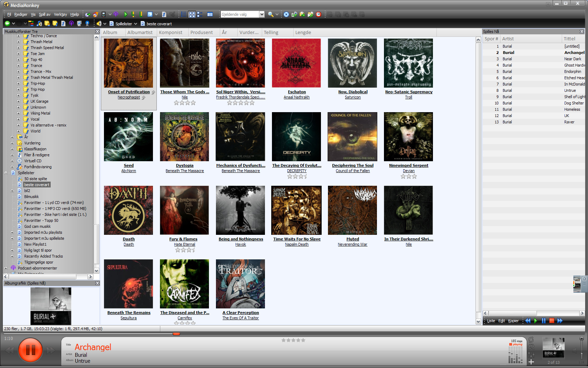
Task: Click scroll down arrow of album grid
Action: click(478, 321)
